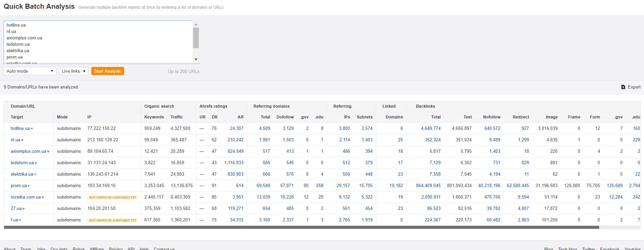Click scroll-down arrow in the domains textarea

point(196,60)
